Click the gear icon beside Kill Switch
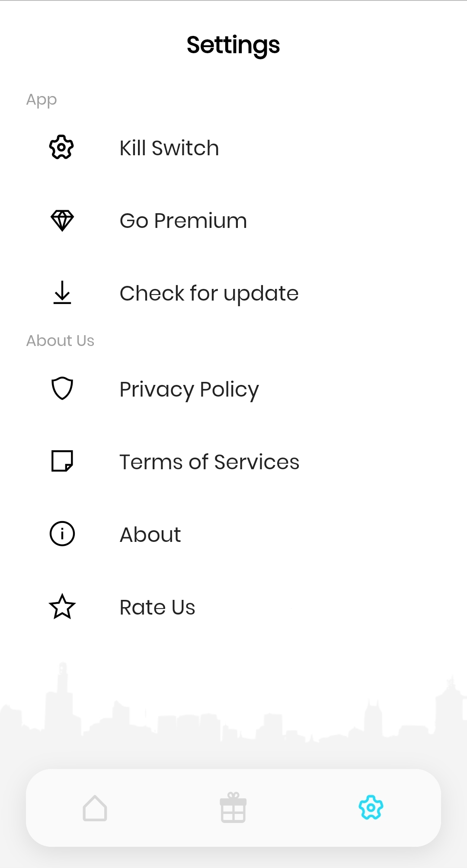 [x=61, y=147]
